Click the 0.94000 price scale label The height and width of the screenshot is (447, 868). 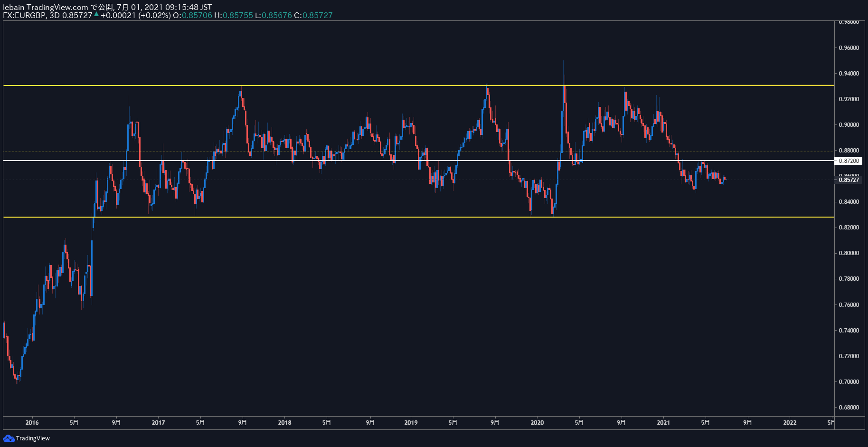click(849, 74)
